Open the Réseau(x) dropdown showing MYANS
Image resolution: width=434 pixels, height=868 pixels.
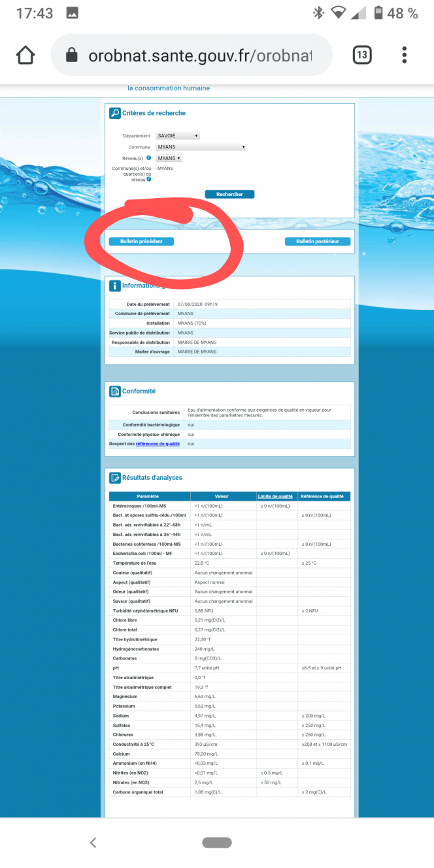tap(169, 158)
